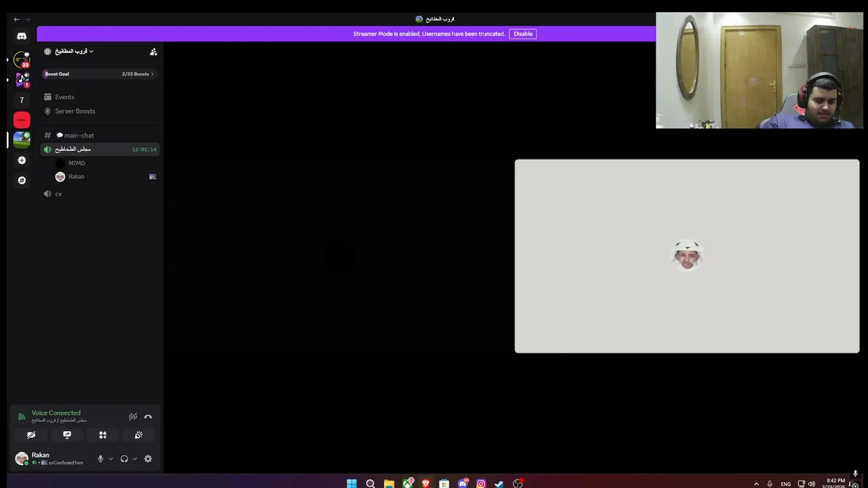868x488 pixels.
Task: Open the activities launcher button
Action: (x=102, y=435)
